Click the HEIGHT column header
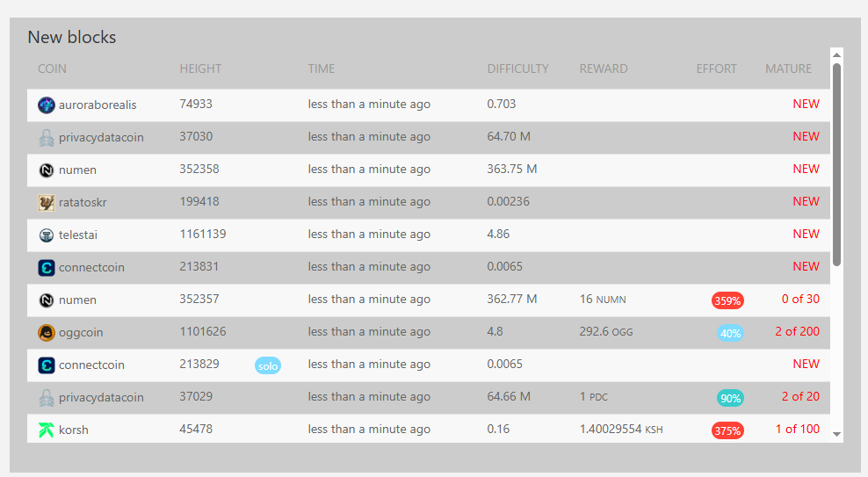Viewport: 868px width, 477px height. [200, 69]
